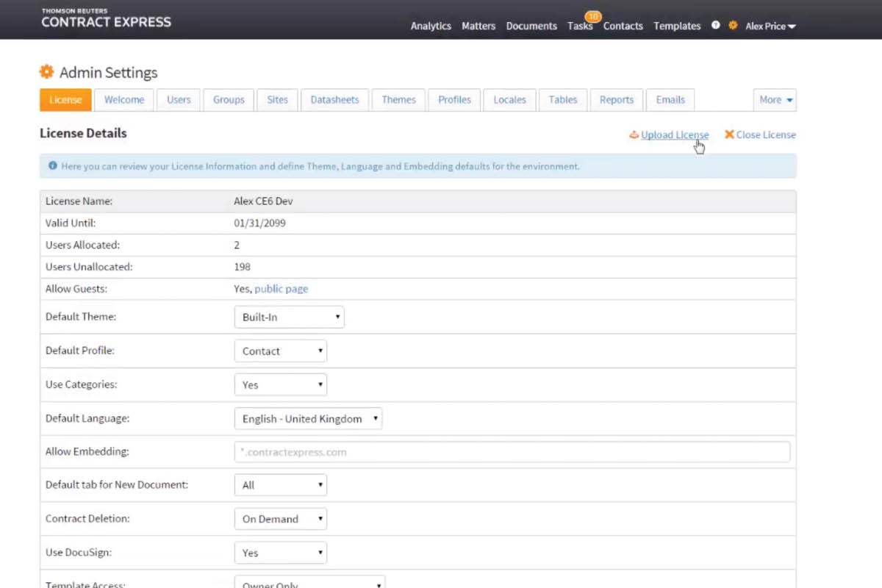
Task: Open the Default Language dropdown
Action: click(308, 419)
